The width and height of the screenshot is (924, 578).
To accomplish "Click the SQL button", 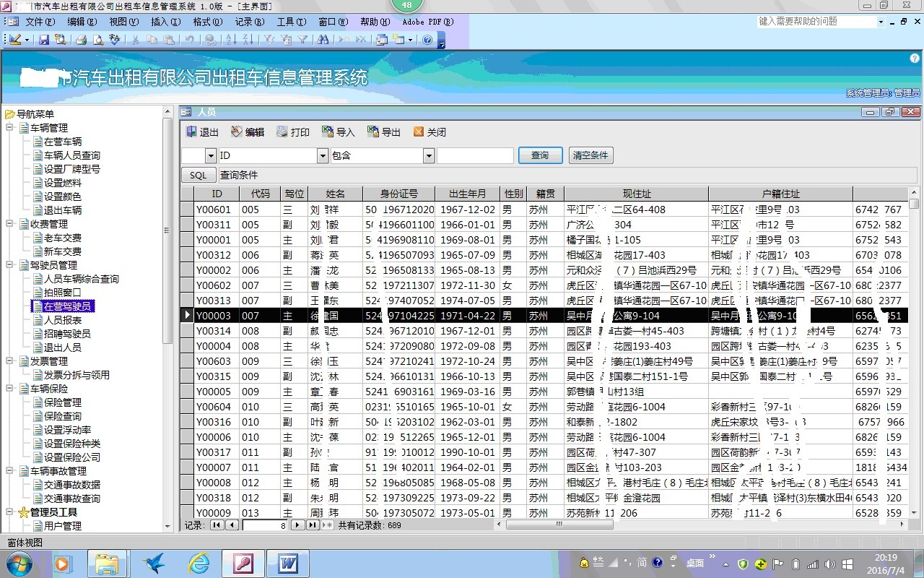I will tap(199, 175).
